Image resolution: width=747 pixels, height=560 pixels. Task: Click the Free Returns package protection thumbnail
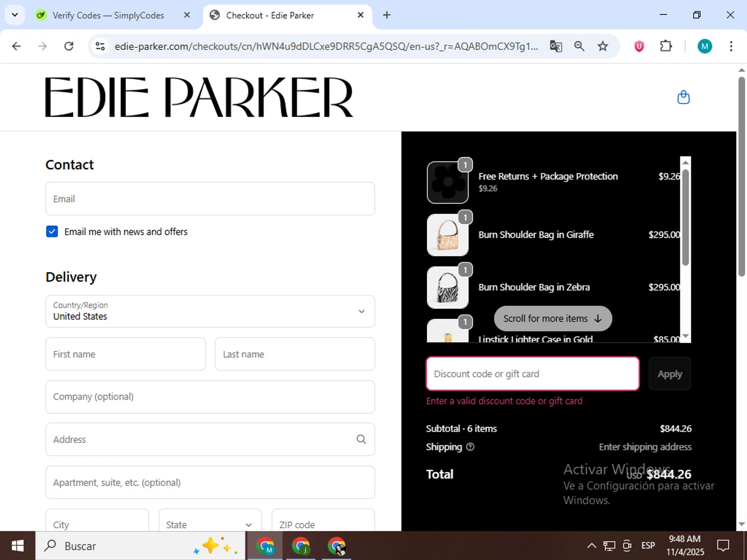point(448,182)
